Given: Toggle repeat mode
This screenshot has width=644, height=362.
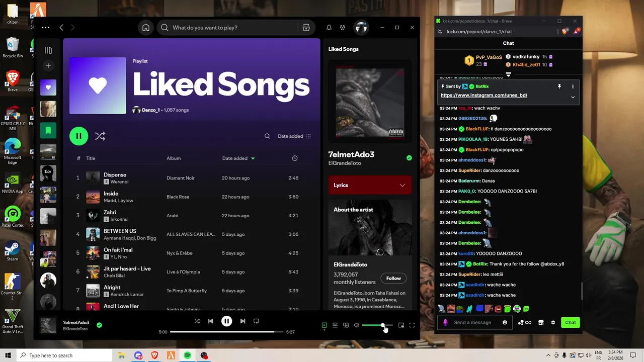Looking at the screenshot, I should (256, 321).
